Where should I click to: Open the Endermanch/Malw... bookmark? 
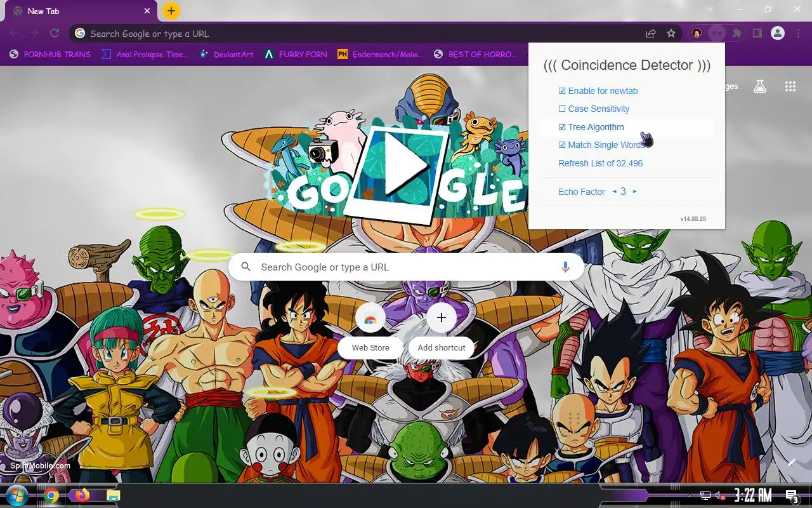(380, 54)
